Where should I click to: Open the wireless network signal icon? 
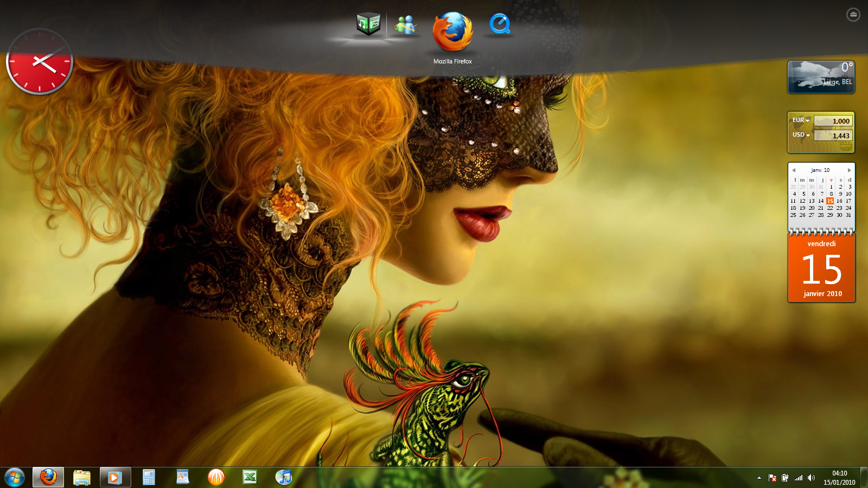[798, 478]
